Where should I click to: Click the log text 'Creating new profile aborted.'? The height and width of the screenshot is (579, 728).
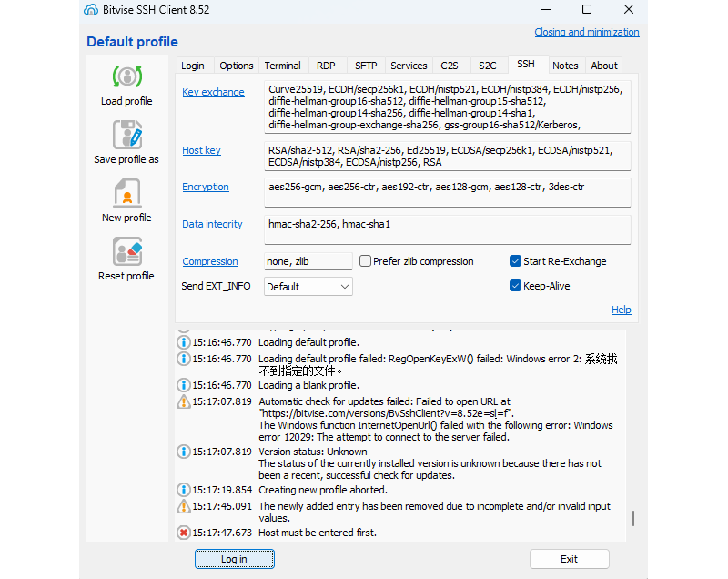[323, 490]
